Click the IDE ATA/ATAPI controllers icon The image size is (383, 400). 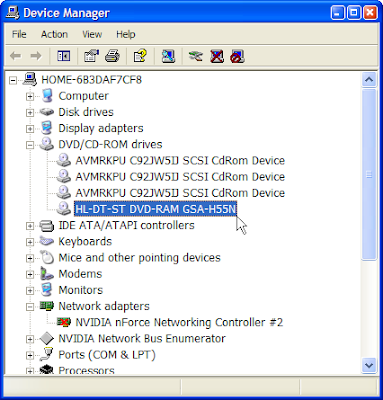pyautogui.click(x=47, y=225)
